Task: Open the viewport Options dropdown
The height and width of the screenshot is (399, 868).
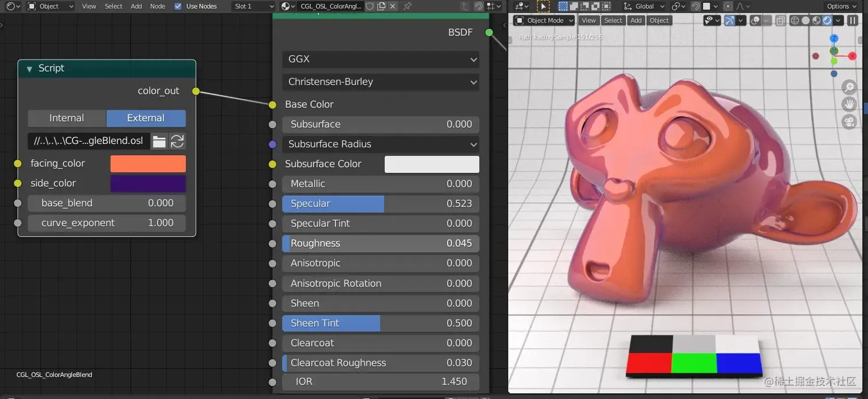Action: point(842,6)
